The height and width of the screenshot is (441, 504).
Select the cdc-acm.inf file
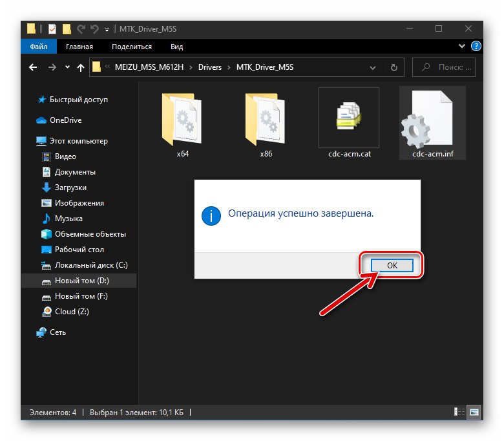(x=433, y=124)
